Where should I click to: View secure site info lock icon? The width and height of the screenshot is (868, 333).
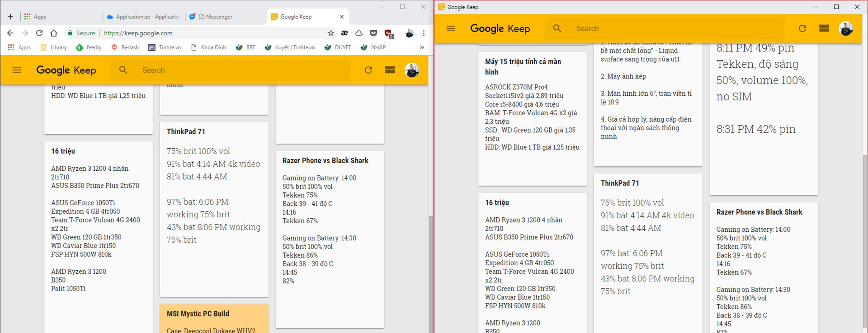tap(70, 33)
